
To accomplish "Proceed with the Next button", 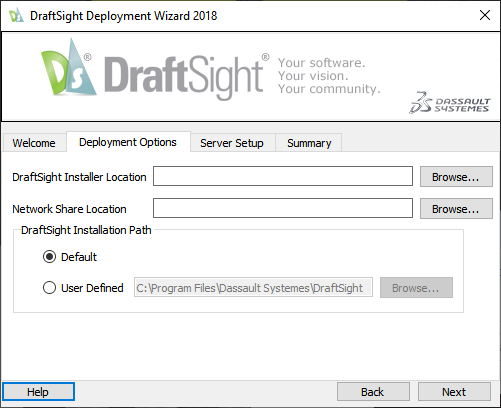I will [454, 392].
